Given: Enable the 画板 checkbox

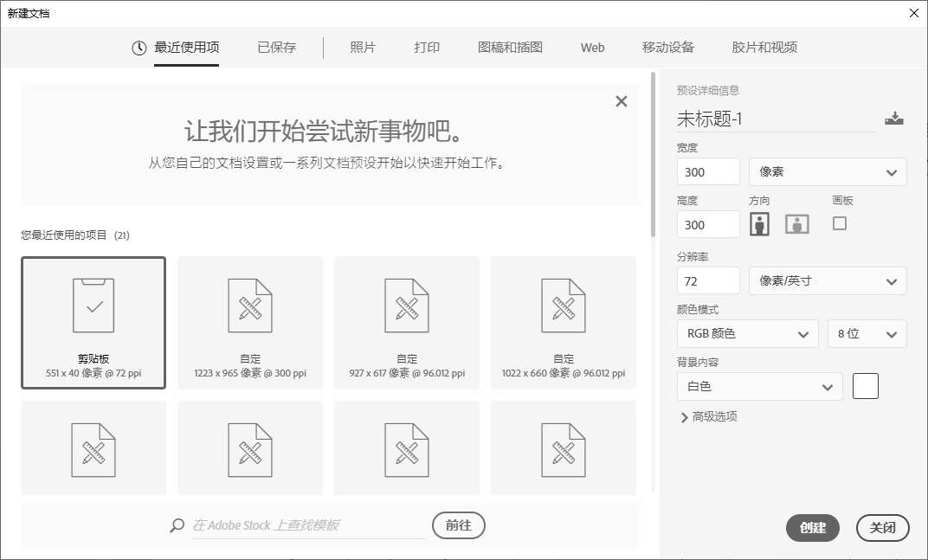Looking at the screenshot, I should tap(839, 223).
